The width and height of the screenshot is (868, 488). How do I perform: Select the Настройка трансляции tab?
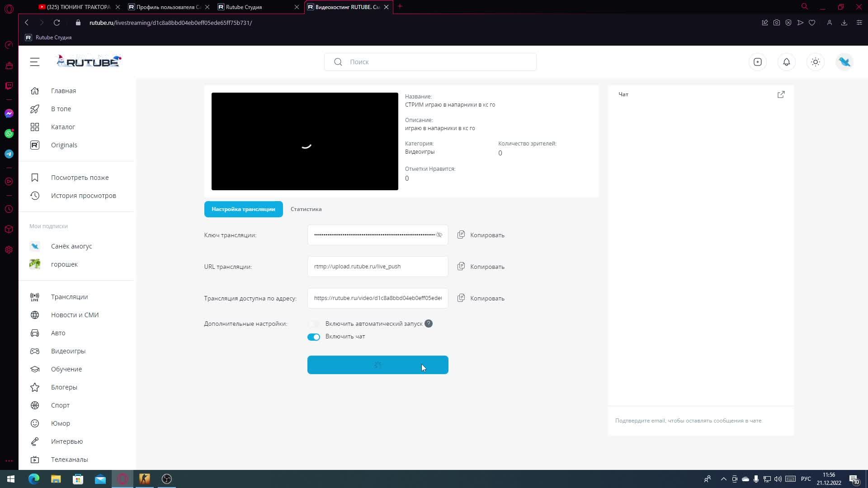[x=243, y=209]
